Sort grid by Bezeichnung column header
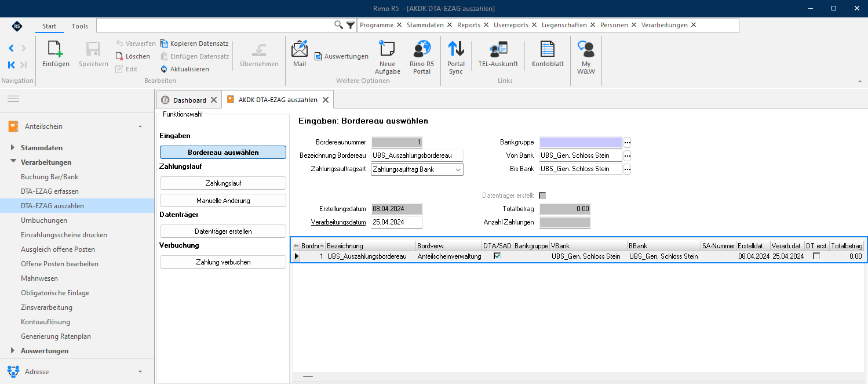The width and height of the screenshot is (868, 384). coord(371,246)
